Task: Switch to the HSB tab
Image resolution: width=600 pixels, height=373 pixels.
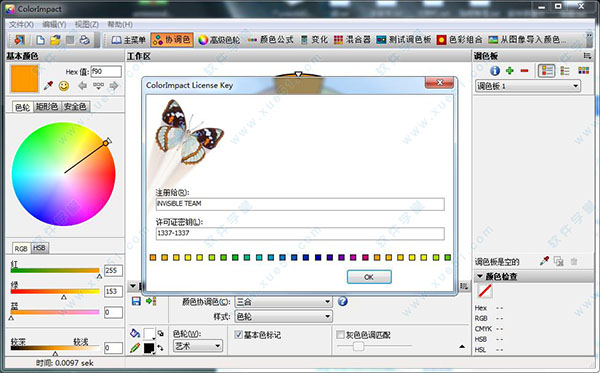Action: click(x=39, y=248)
